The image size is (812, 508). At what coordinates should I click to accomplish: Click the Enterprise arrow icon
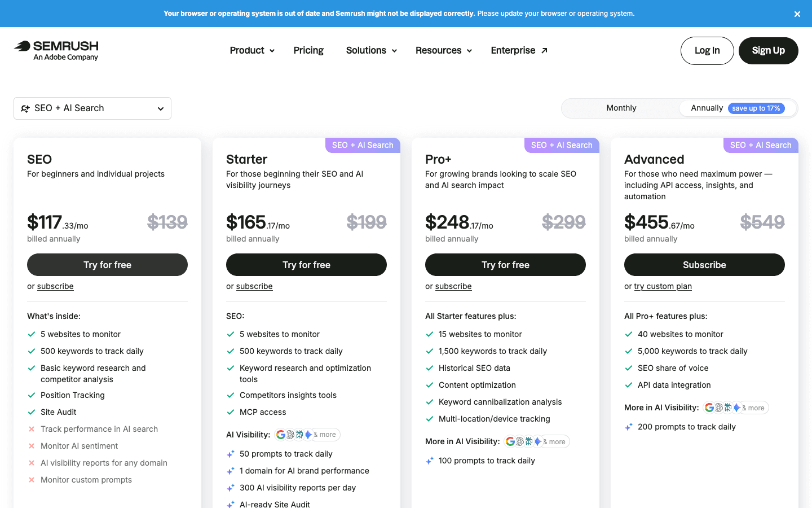(x=544, y=51)
